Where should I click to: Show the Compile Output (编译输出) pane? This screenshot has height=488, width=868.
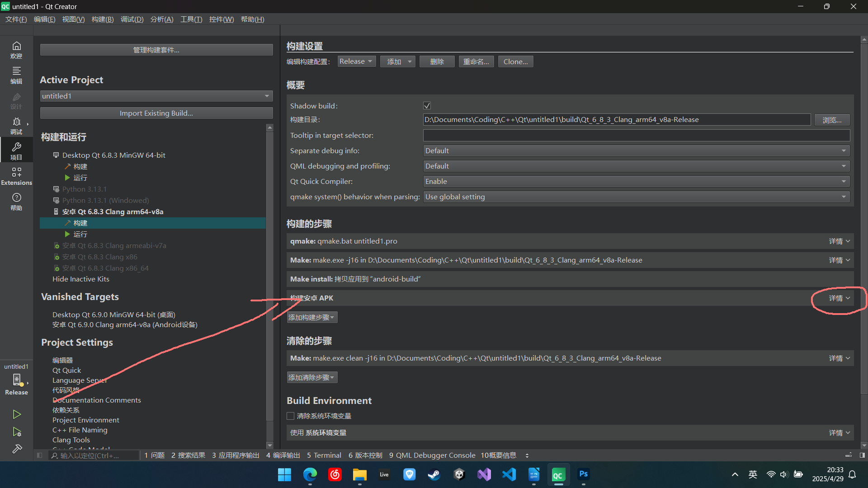[283, 455]
